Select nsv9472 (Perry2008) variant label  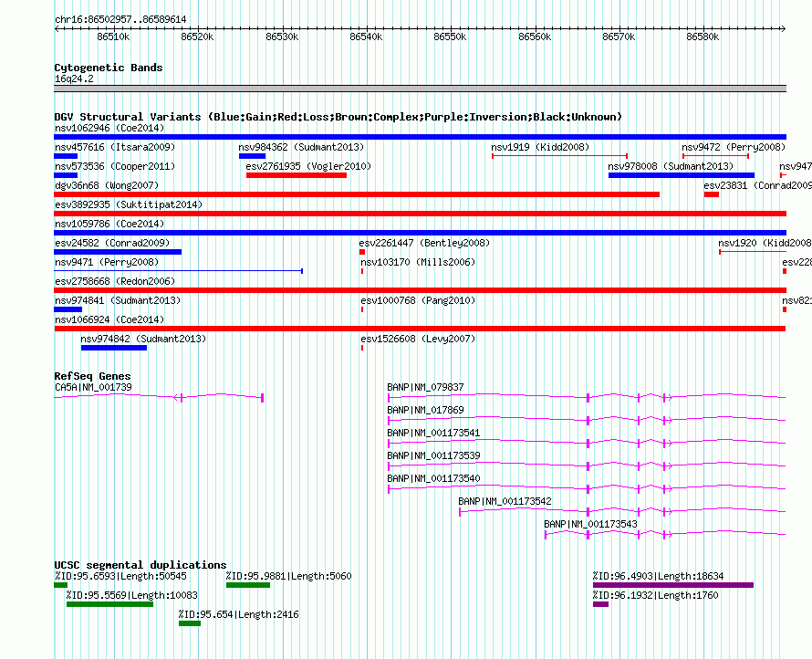734,147
